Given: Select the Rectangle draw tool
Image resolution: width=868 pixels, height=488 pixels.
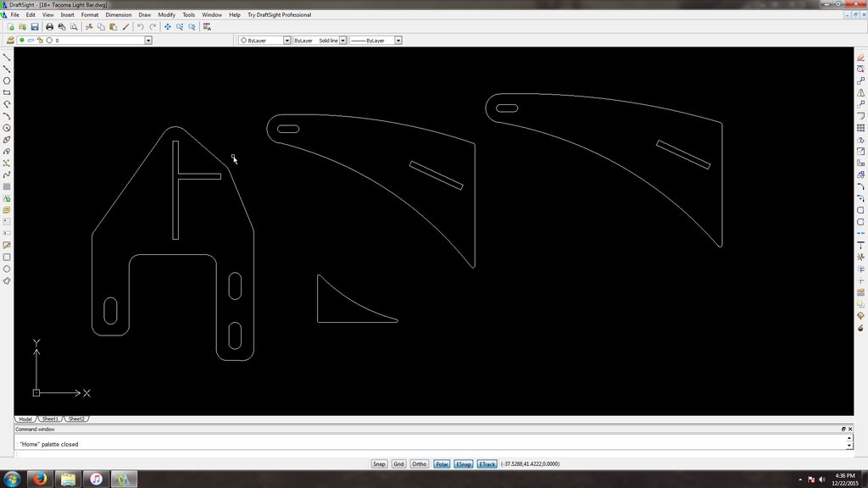Looking at the screenshot, I should (x=7, y=92).
